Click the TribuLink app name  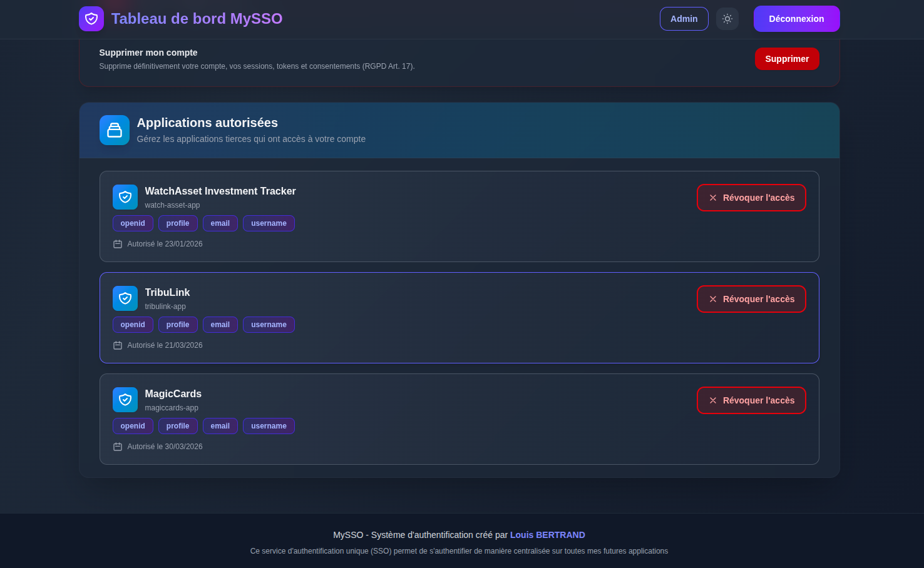coord(167,293)
